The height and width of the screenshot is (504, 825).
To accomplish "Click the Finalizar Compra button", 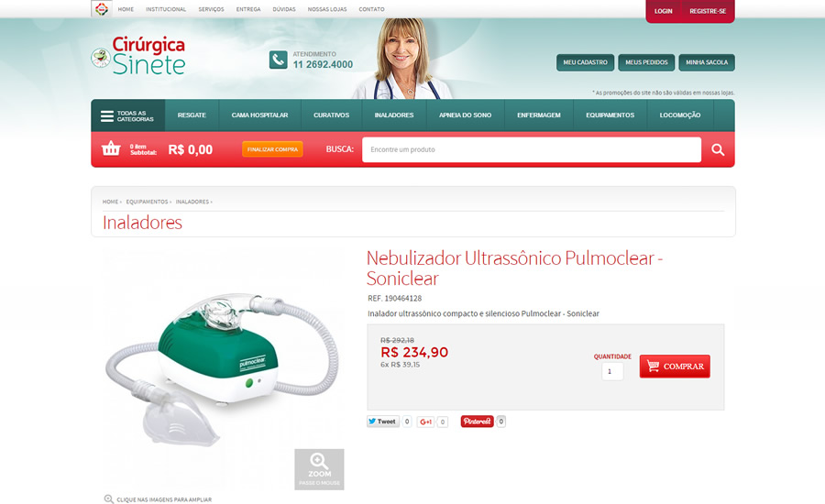I will [x=272, y=149].
